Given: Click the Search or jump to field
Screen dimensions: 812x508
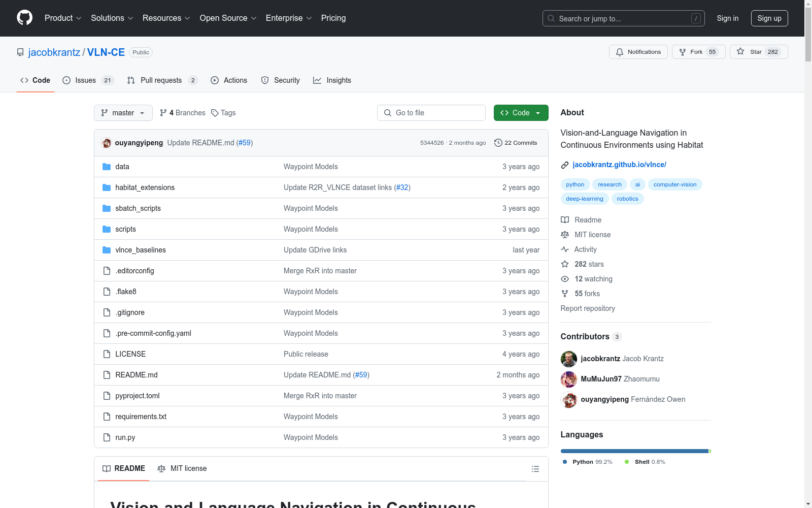Looking at the screenshot, I should 624,18.
